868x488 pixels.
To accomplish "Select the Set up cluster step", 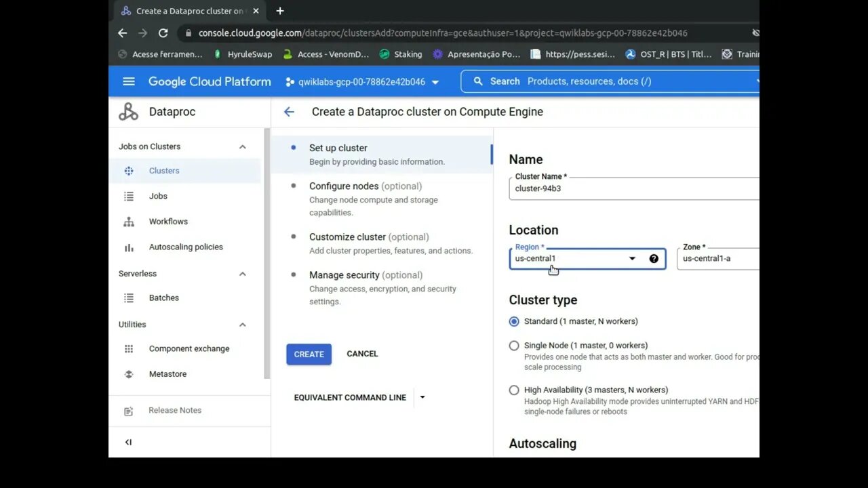I will coord(382,155).
